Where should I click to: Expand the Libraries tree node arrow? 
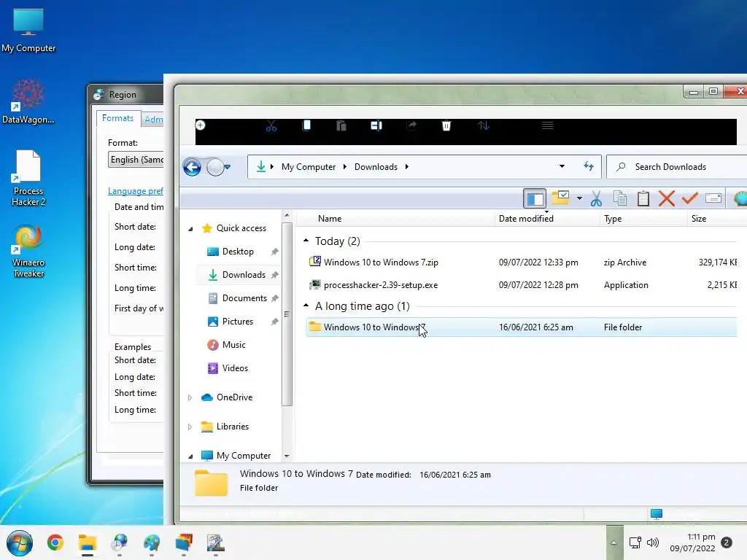click(190, 427)
